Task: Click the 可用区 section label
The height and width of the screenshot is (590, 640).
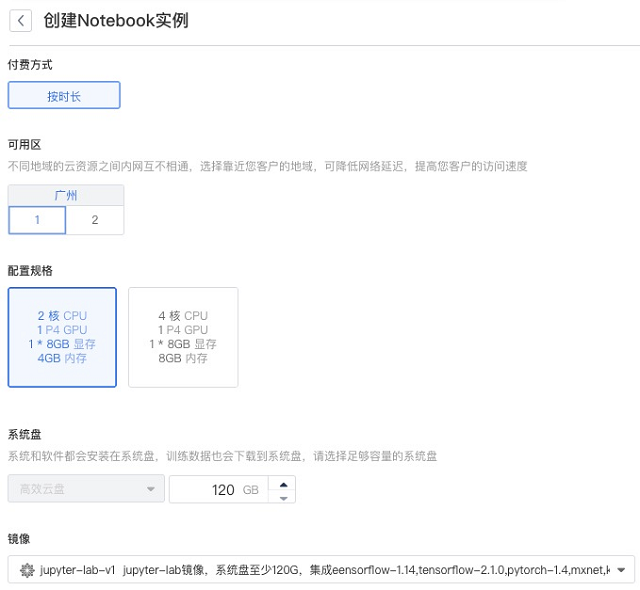Action: pos(24,144)
